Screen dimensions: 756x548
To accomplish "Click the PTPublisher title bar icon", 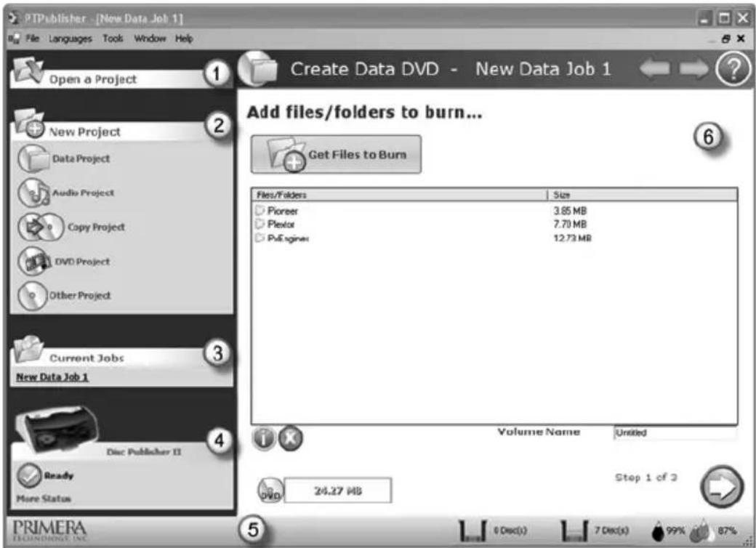I will tap(13, 18).
